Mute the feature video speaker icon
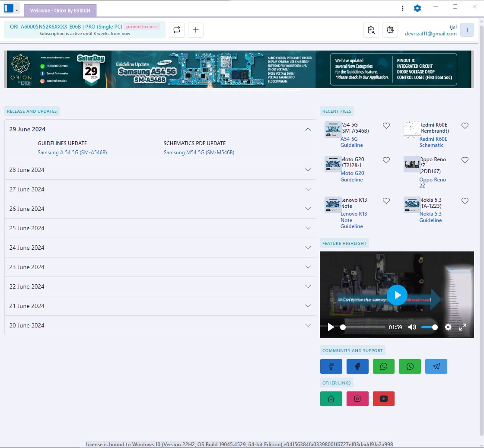This screenshot has height=448, width=484. pyautogui.click(x=412, y=327)
